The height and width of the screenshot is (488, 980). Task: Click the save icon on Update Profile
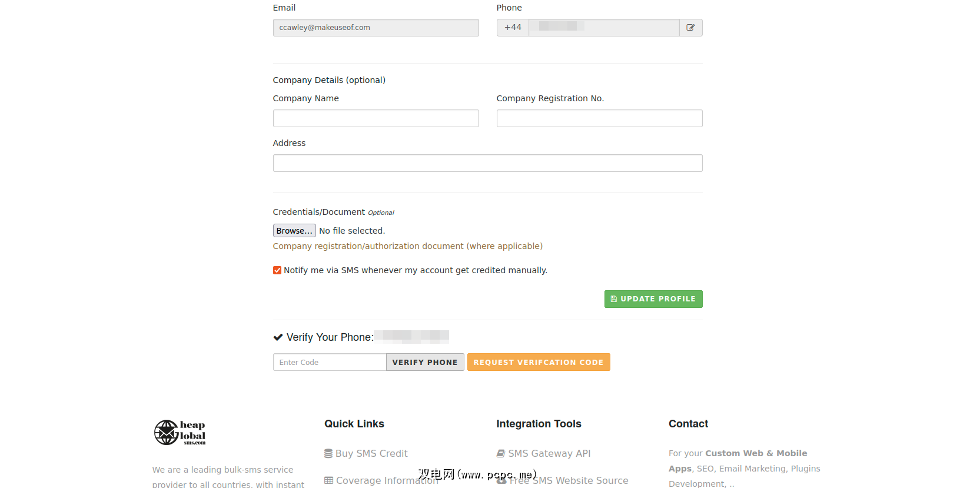click(x=613, y=299)
